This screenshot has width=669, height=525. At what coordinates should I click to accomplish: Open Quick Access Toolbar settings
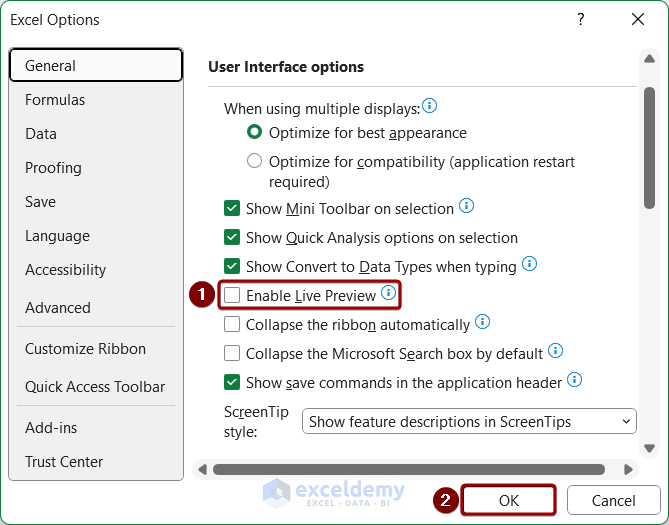click(x=96, y=387)
